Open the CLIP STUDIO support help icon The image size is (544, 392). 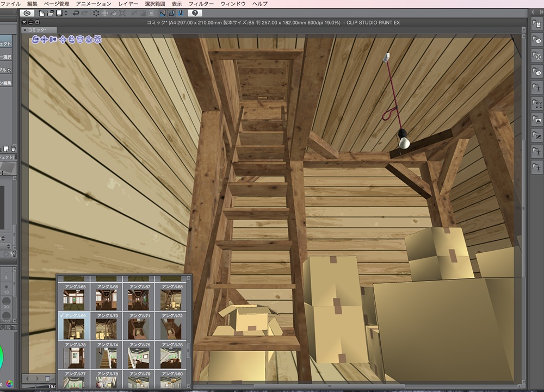[x=195, y=13]
